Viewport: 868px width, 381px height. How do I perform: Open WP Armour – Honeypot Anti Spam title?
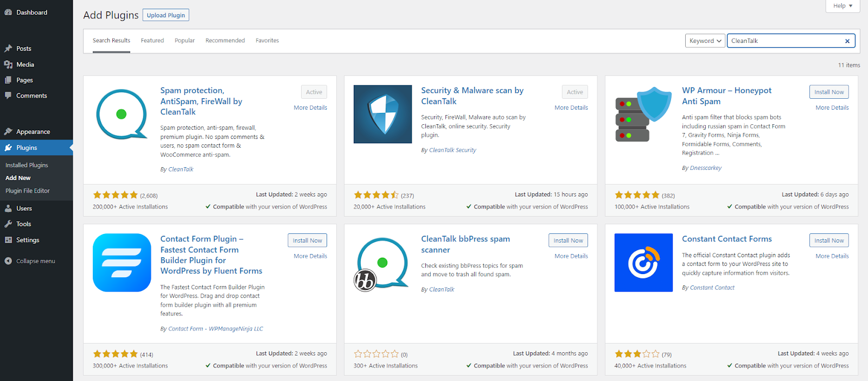click(x=726, y=96)
